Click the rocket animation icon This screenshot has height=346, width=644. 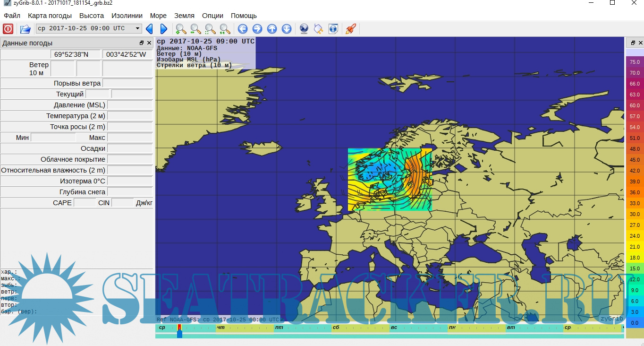click(350, 29)
